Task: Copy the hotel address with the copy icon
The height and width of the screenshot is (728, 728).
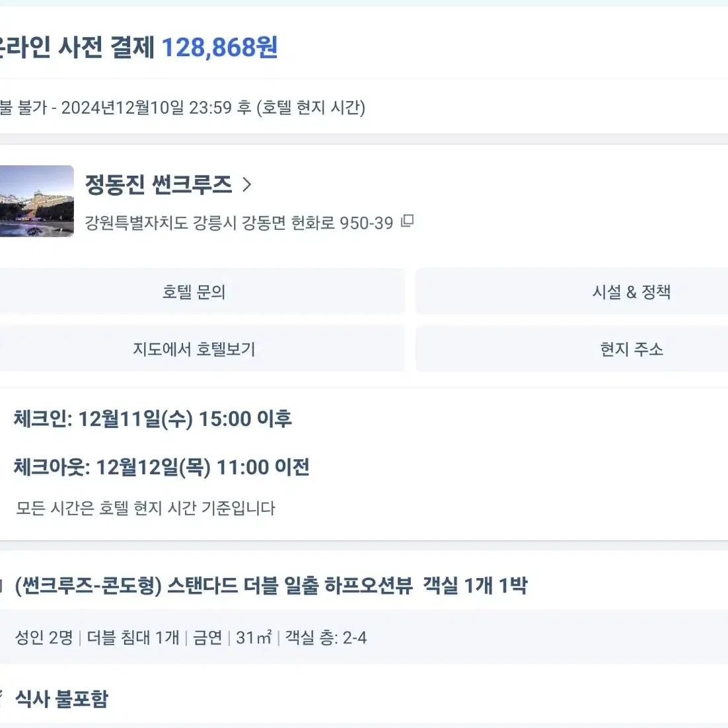Action: [407, 221]
